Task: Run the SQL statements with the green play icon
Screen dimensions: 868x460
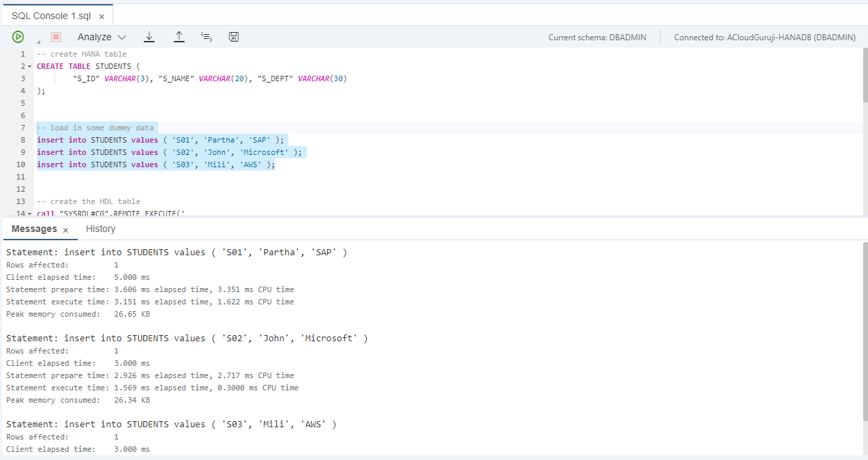Action: coord(18,37)
